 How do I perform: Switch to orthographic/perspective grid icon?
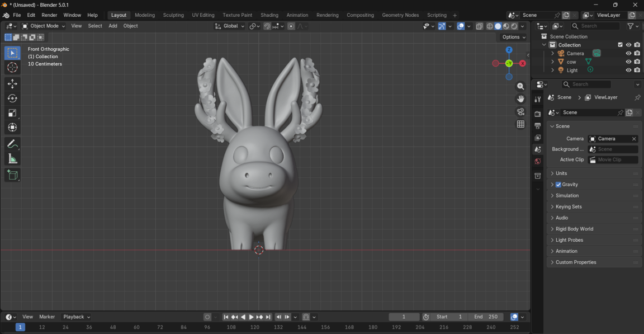click(x=520, y=124)
